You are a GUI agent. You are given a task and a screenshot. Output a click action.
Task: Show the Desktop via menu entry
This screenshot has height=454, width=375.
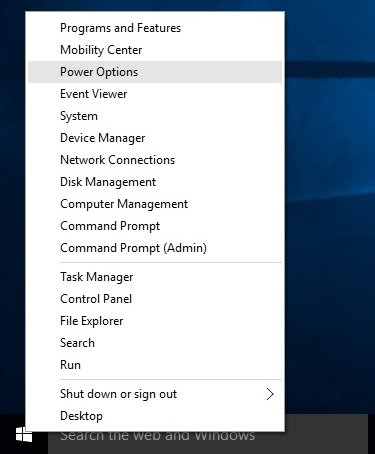(155, 416)
